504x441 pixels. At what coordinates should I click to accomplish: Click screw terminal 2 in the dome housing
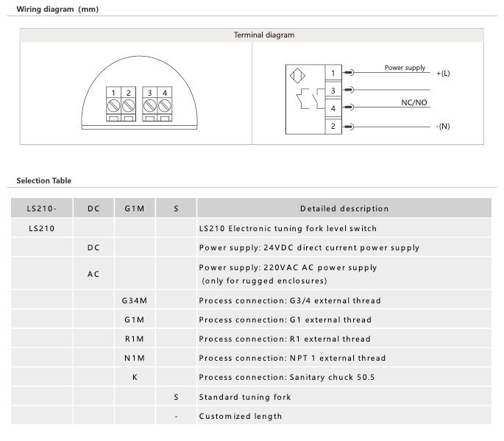tap(129, 105)
